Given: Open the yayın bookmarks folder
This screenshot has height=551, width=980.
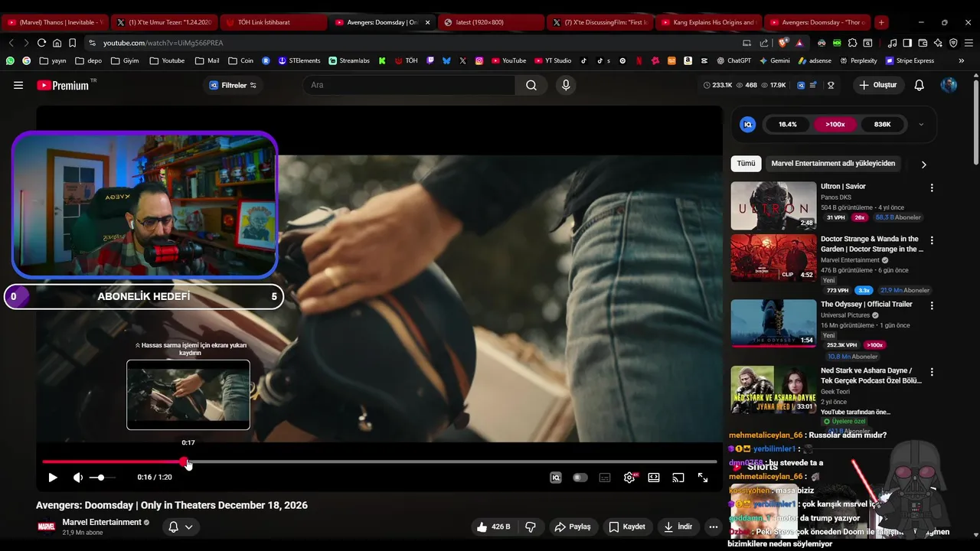Looking at the screenshot, I should [53, 60].
